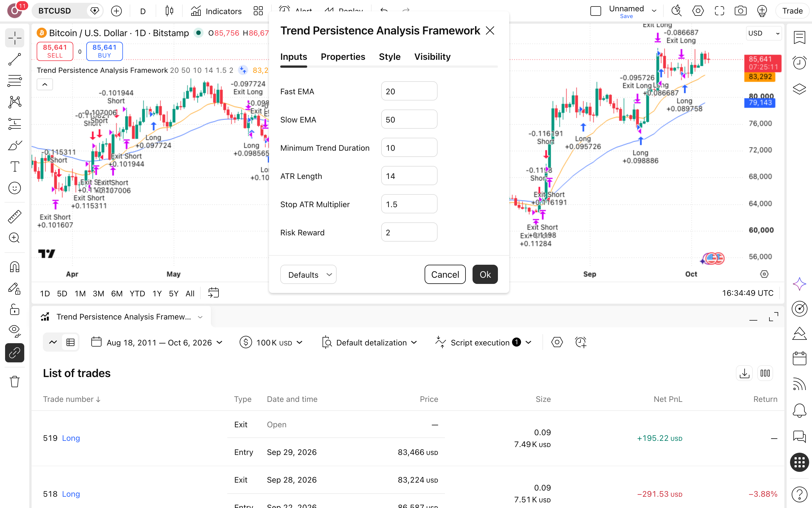Click the trash remove drawings icon

point(14,381)
